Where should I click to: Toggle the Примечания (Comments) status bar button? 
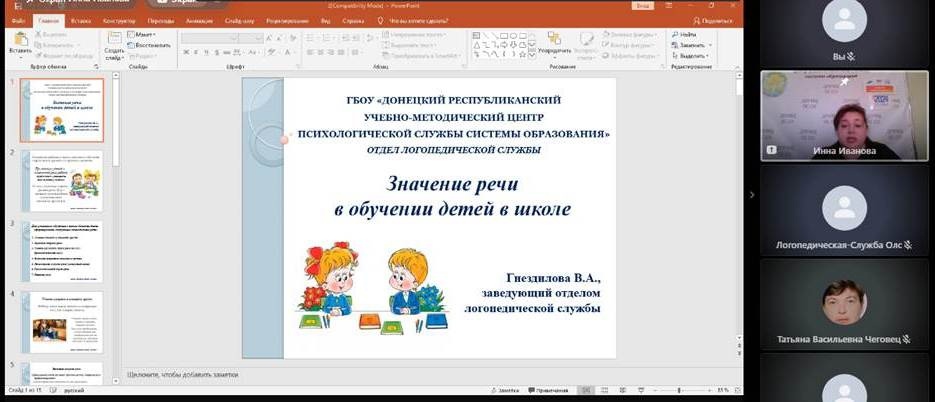548,390
